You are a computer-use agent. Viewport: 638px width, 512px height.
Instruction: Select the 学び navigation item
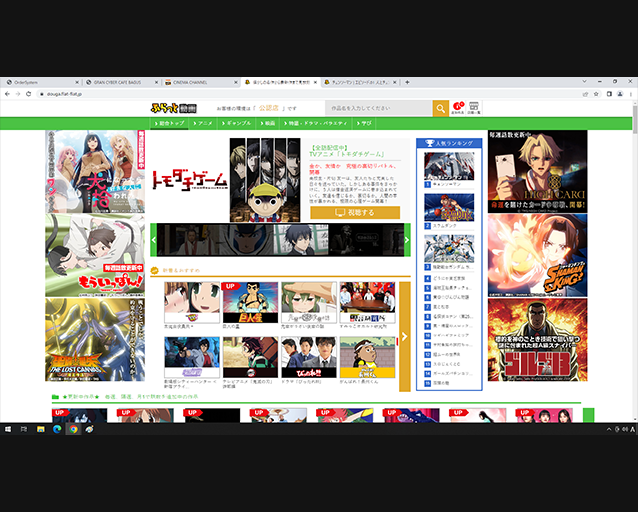(364, 123)
